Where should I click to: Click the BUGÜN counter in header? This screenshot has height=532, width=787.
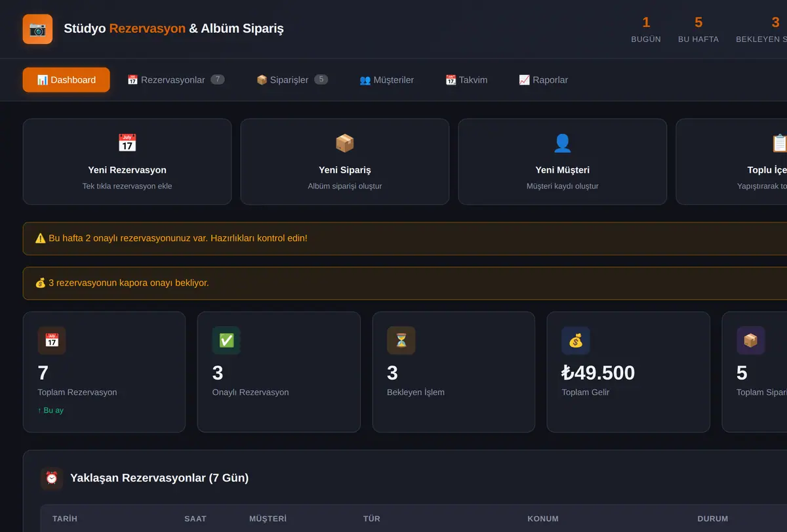[x=646, y=30]
